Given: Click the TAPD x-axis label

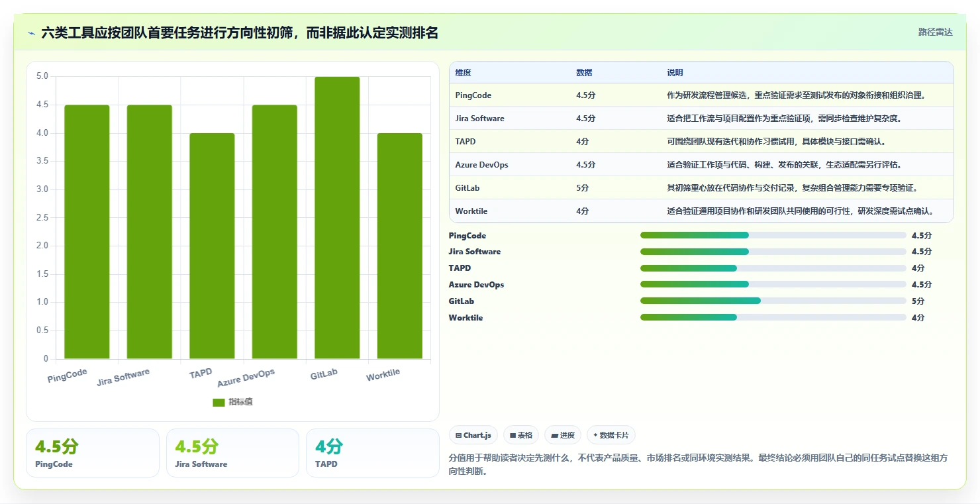Looking at the screenshot, I should (201, 374).
